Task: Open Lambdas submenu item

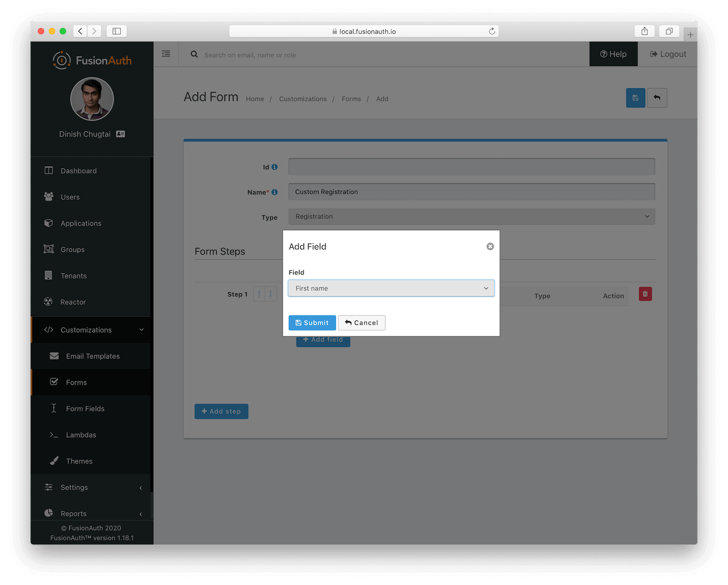Action: pyautogui.click(x=91, y=435)
